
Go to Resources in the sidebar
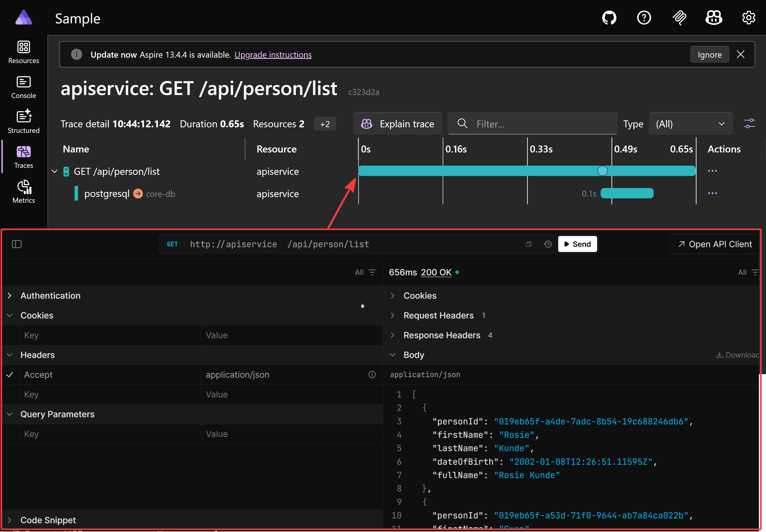[24, 52]
